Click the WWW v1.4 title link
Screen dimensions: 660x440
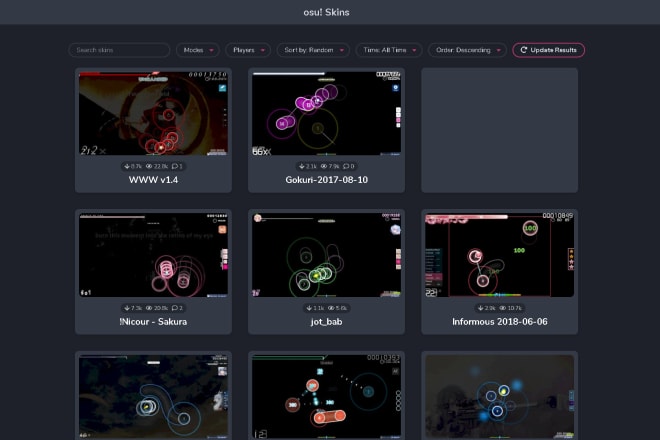tap(153, 180)
